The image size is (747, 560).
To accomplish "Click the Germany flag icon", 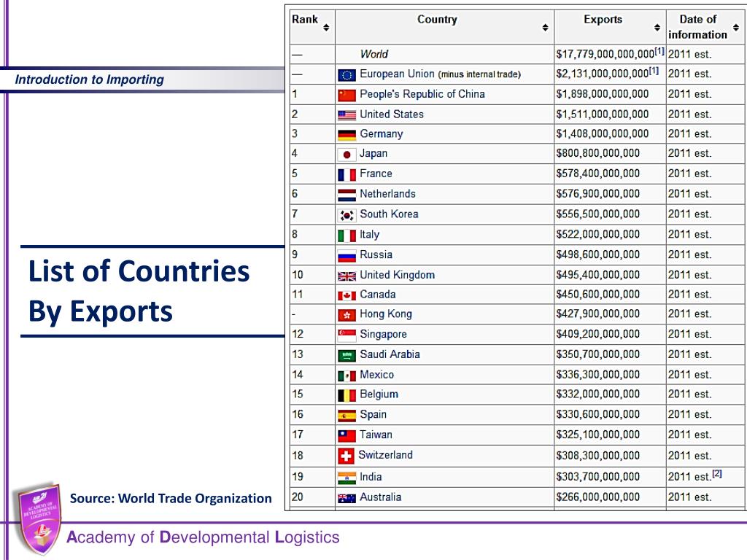I will [347, 135].
